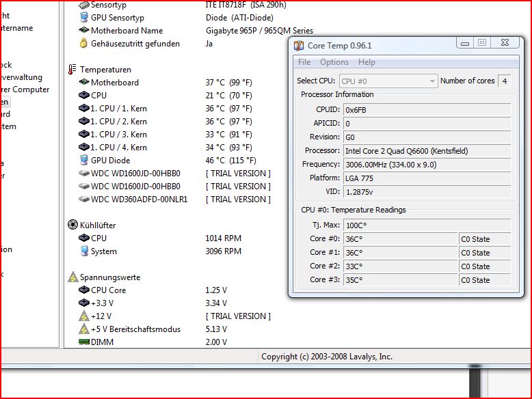Open the Select CPU dropdown in Core Temp
Screen dimensions: 532x399
388,81
